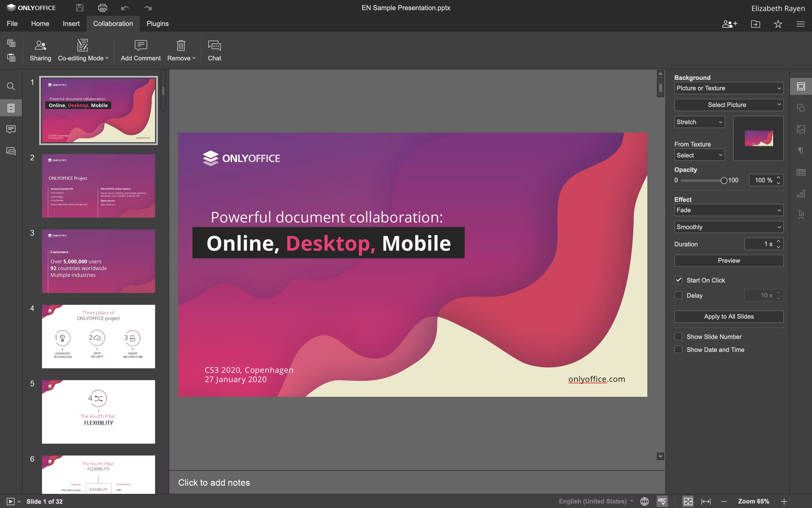
Task: Uncheck Start On Click option
Action: [x=678, y=280]
